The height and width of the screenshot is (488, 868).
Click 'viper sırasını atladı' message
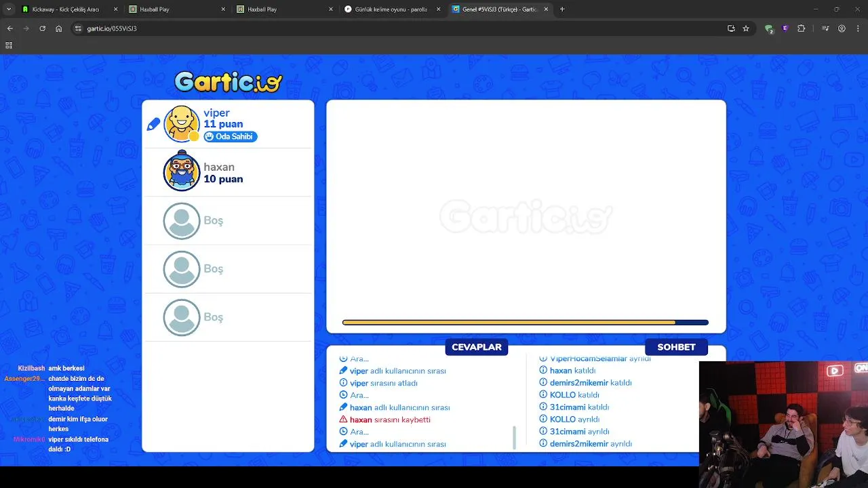click(384, 383)
